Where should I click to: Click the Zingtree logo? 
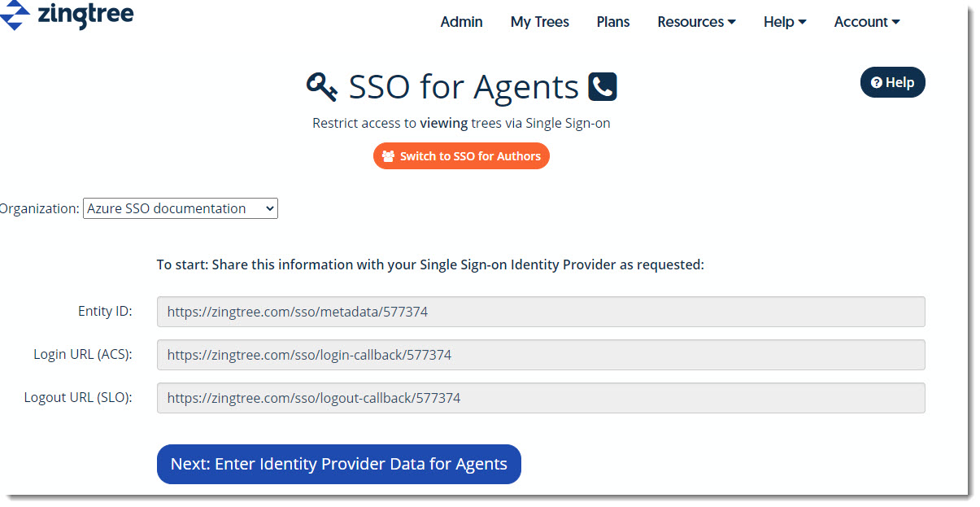point(67,15)
